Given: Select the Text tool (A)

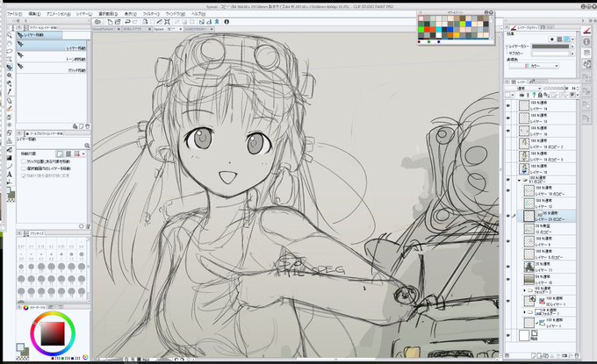Looking at the screenshot, I should coord(10,175).
